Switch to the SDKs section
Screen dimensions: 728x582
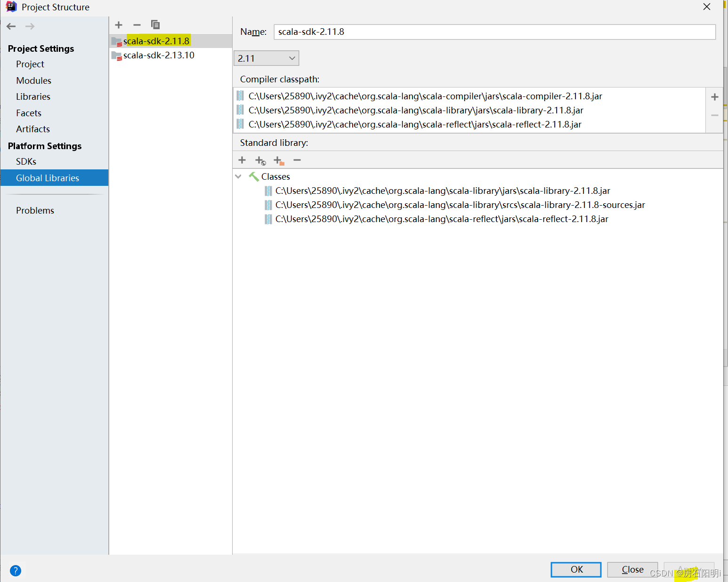[26, 161]
